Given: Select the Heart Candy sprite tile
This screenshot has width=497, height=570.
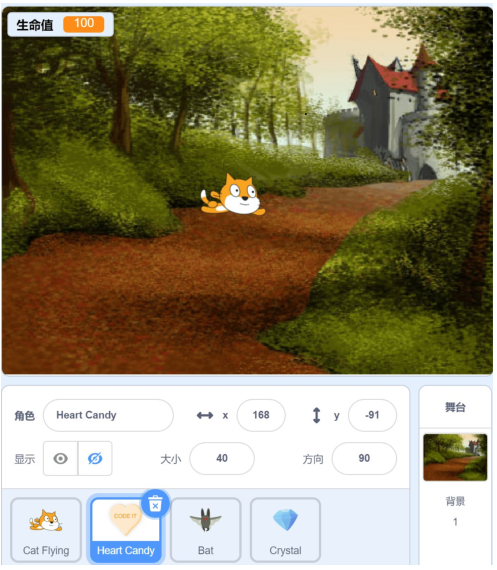Looking at the screenshot, I should point(126,530).
